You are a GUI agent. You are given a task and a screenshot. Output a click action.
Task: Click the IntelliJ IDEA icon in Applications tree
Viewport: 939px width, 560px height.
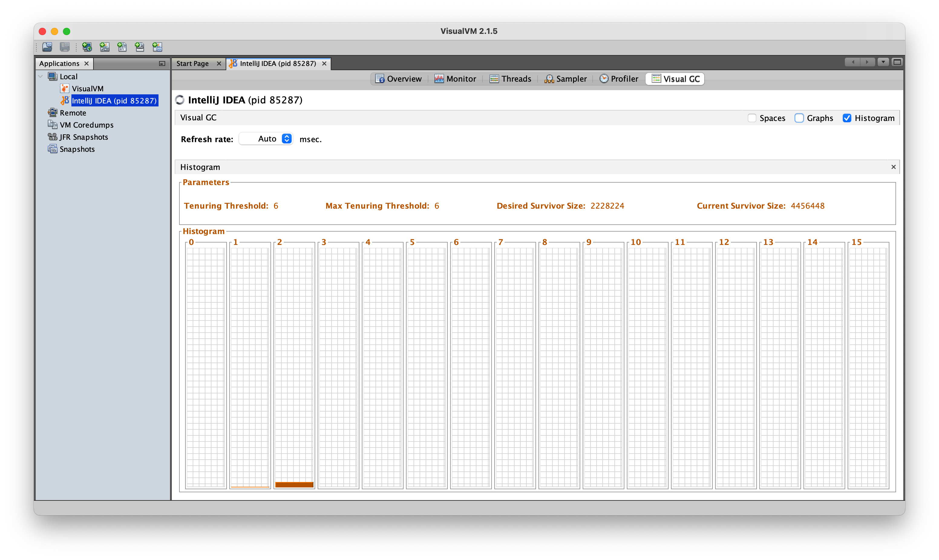[x=65, y=100]
